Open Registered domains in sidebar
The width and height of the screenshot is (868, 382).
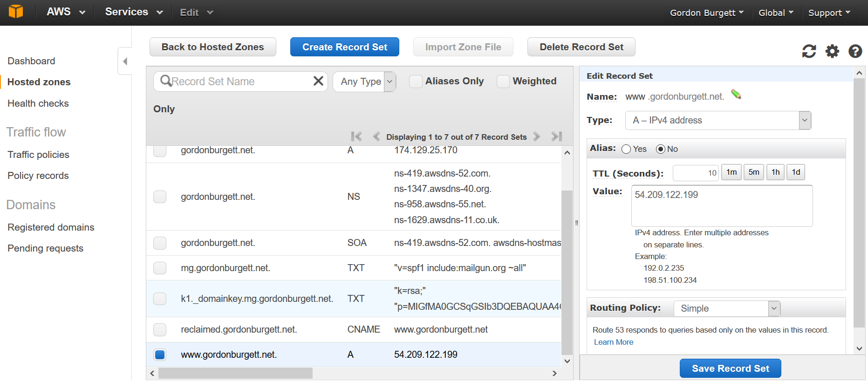(51, 227)
